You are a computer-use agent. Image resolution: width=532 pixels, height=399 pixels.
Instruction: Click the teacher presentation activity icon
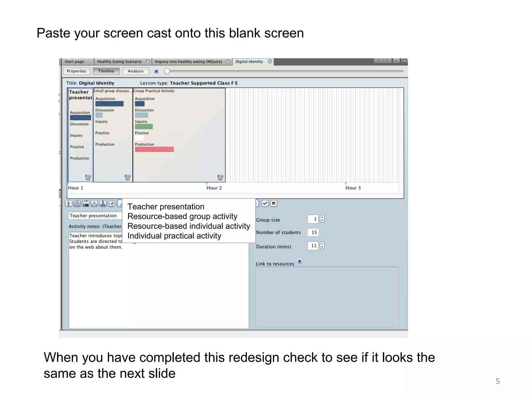point(69,203)
